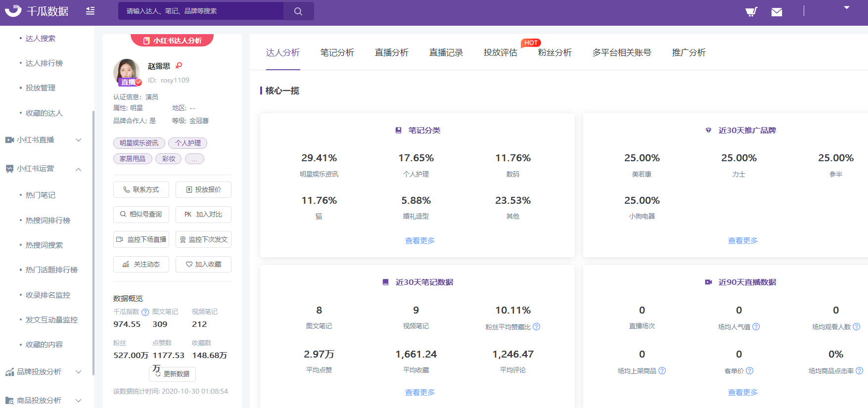Screen dimensions: 868x408
Task: Expand the 小红书直播 sidebar section
Action: point(42,140)
